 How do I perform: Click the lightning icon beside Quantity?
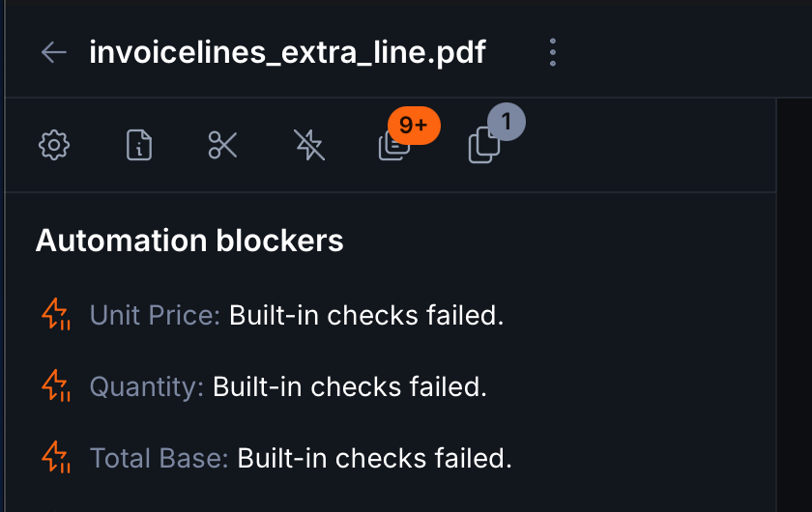(x=56, y=386)
